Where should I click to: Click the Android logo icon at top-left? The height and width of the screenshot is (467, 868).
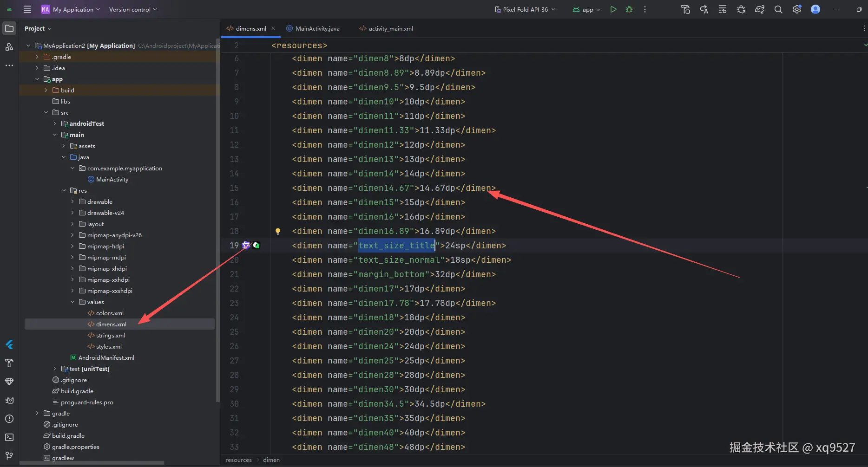pyautogui.click(x=9, y=9)
